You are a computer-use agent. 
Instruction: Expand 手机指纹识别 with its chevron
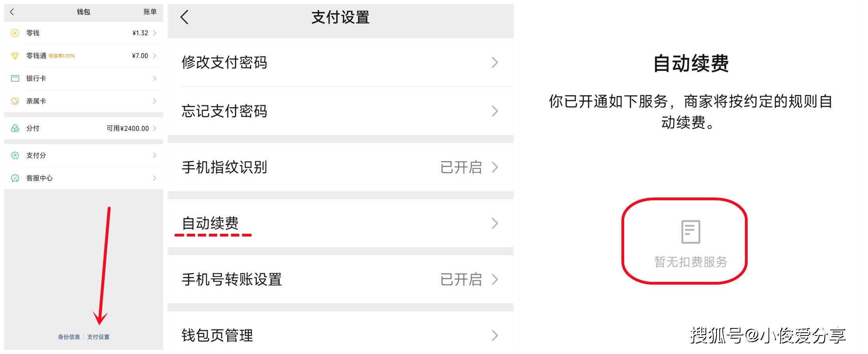tap(495, 168)
